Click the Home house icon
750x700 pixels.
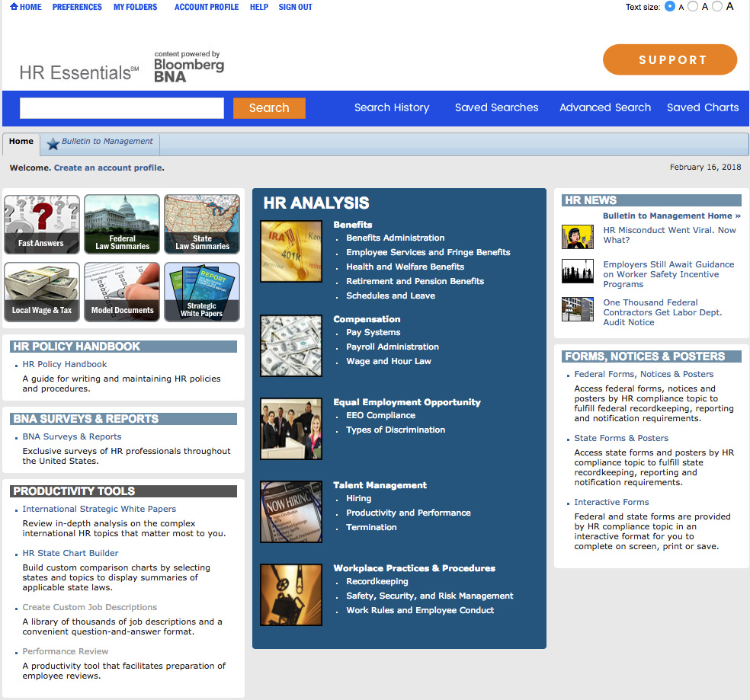click(14, 7)
